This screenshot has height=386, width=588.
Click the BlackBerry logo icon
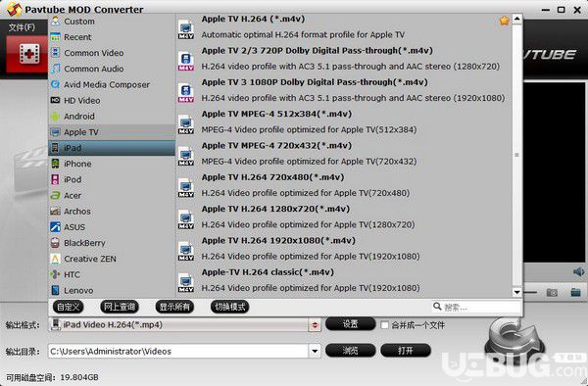[x=55, y=242]
